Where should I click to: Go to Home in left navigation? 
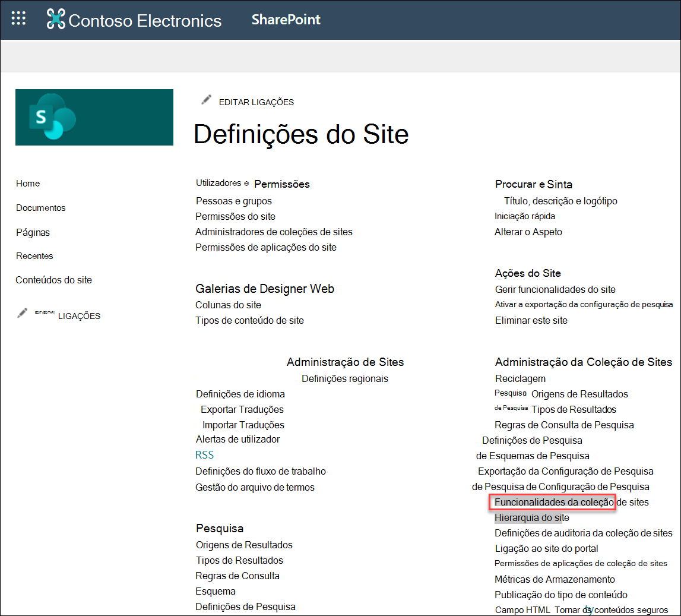pos(28,184)
